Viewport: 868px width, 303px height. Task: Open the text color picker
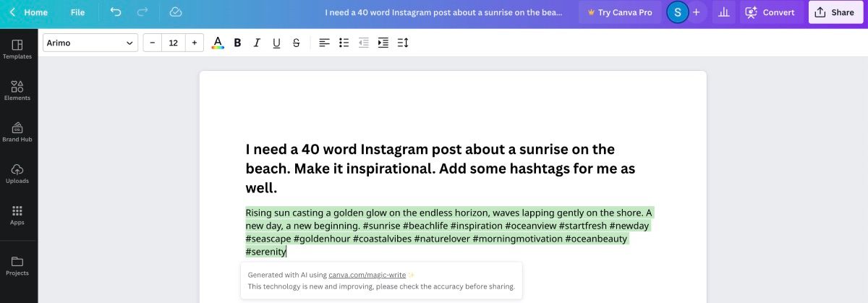coord(217,43)
